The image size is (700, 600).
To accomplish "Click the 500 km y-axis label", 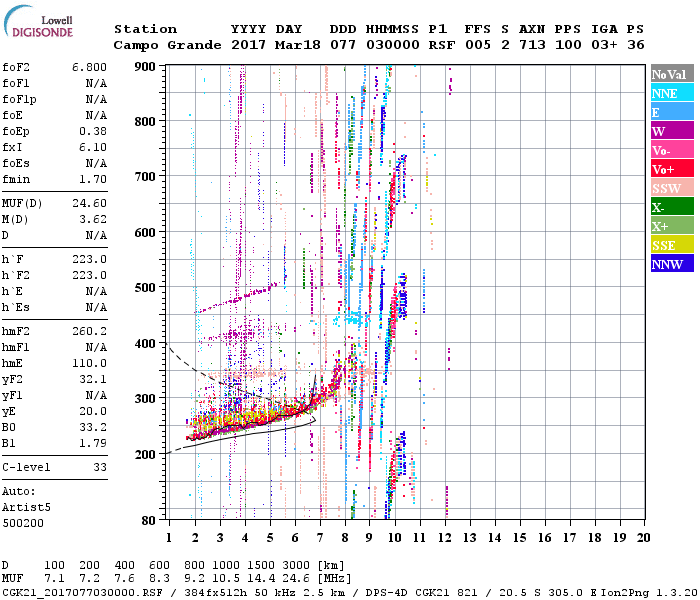I will click(145, 288).
